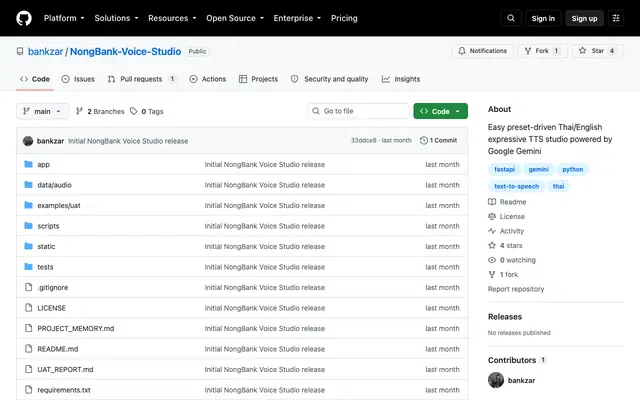Open the app folder

click(x=43, y=164)
